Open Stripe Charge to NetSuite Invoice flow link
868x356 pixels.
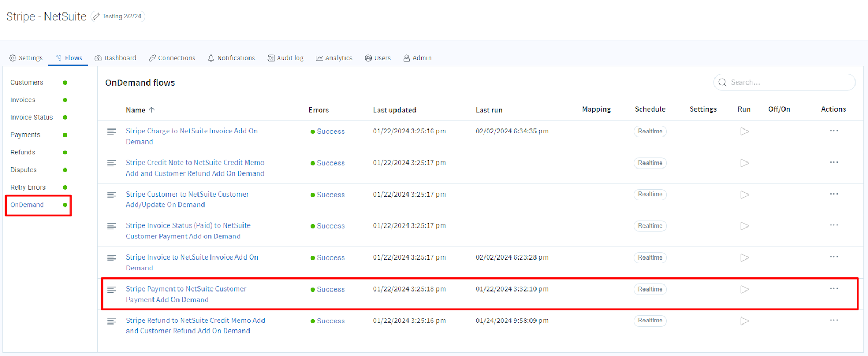tap(192, 137)
